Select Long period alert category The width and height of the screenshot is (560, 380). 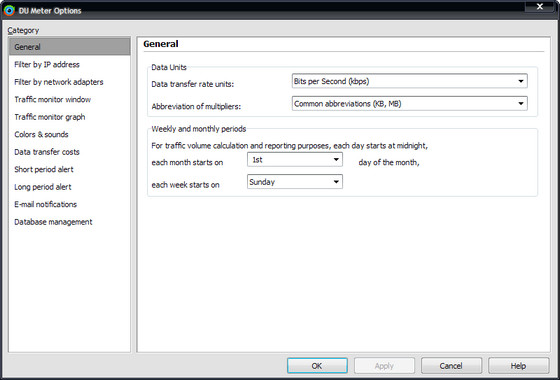(70, 187)
